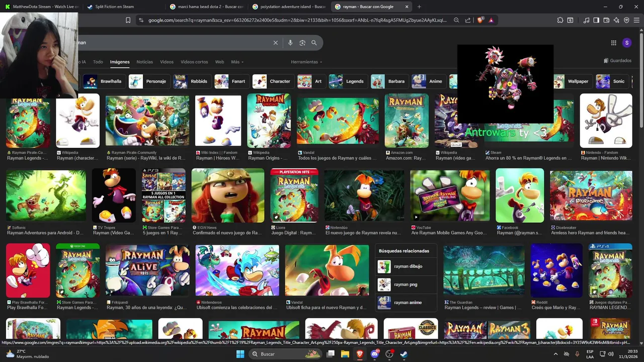Open the Leo AI sparkle icon
The width and height of the screenshot is (644, 362).
[x=616, y=20]
